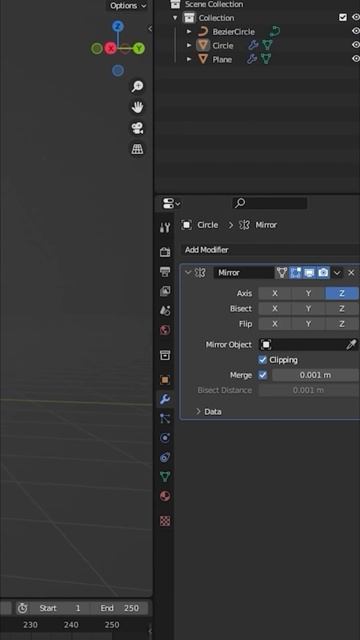
Task: Open the Tool properties tab
Action: point(165,227)
